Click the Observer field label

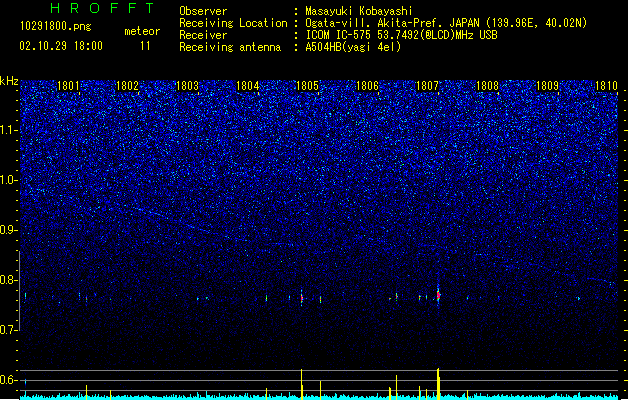click(203, 11)
